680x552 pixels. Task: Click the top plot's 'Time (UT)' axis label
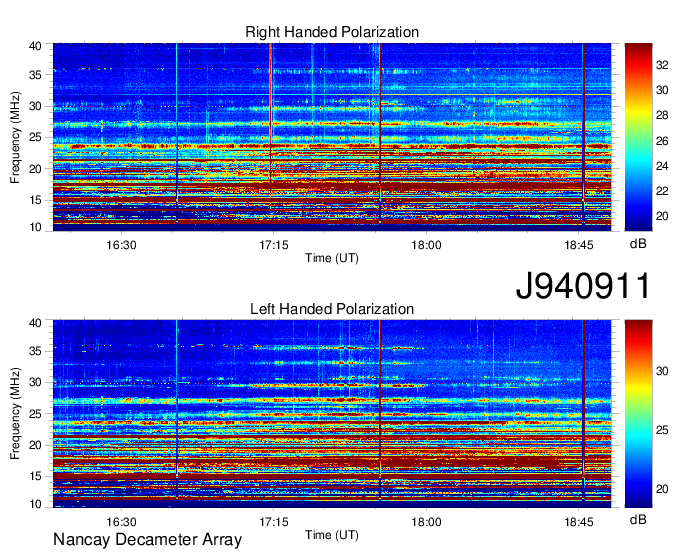pos(332,258)
